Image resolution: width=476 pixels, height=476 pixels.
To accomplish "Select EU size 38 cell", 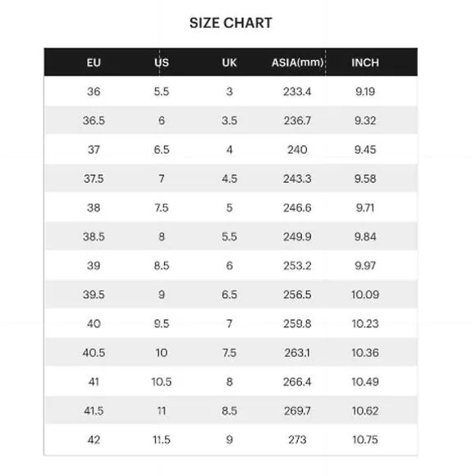I will [x=94, y=208].
